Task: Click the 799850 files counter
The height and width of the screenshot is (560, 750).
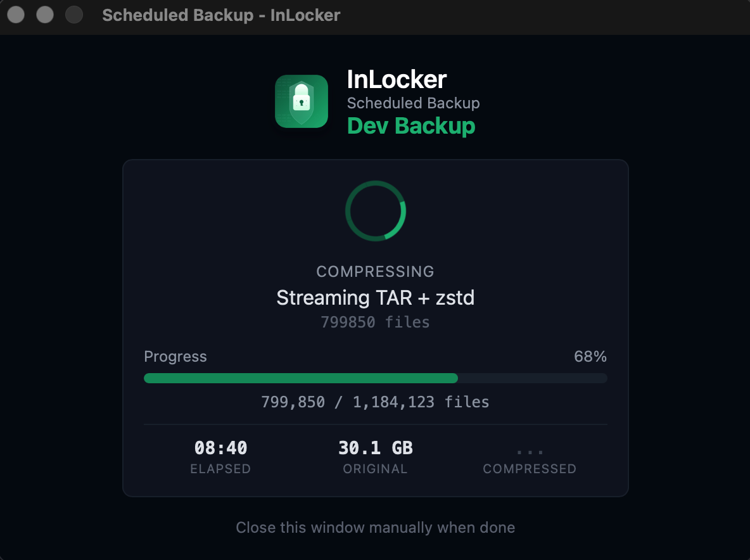Action: (375, 322)
